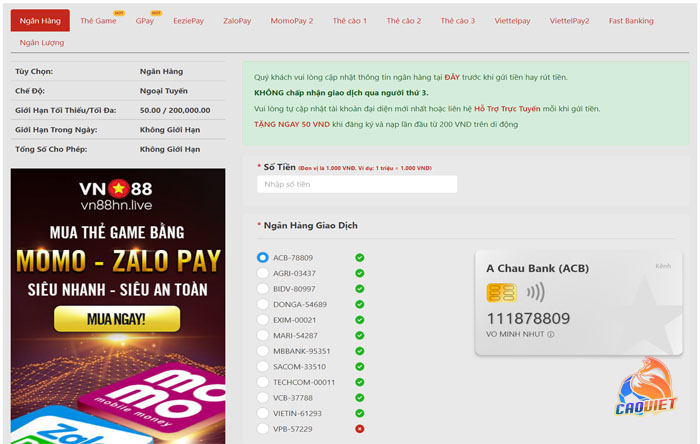Click the info icon beside VO MINH NHUT
Viewport: 700px width, 444px height.
pyautogui.click(x=550, y=334)
